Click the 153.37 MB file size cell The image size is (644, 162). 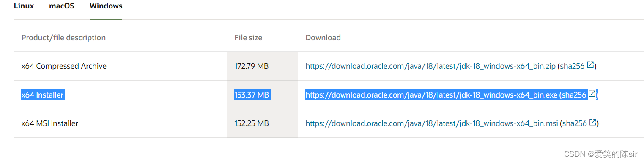point(262,95)
